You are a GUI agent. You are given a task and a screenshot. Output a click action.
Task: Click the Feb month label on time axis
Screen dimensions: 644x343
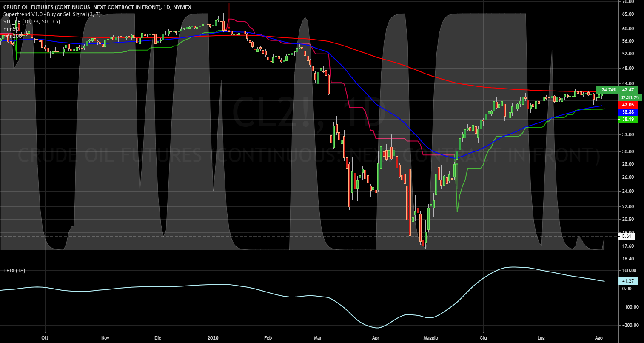[x=268, y=339]
